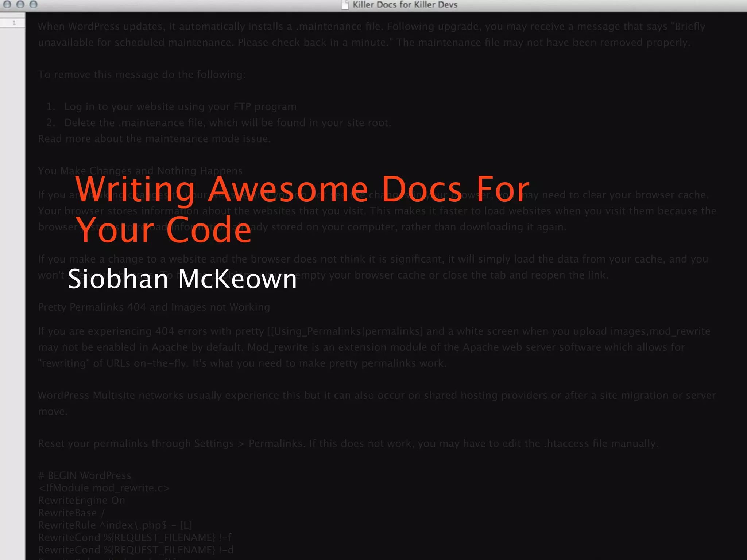
Task: Click the 'Reset your permalinks through Settings' line
Action: [x=136, y=444]
